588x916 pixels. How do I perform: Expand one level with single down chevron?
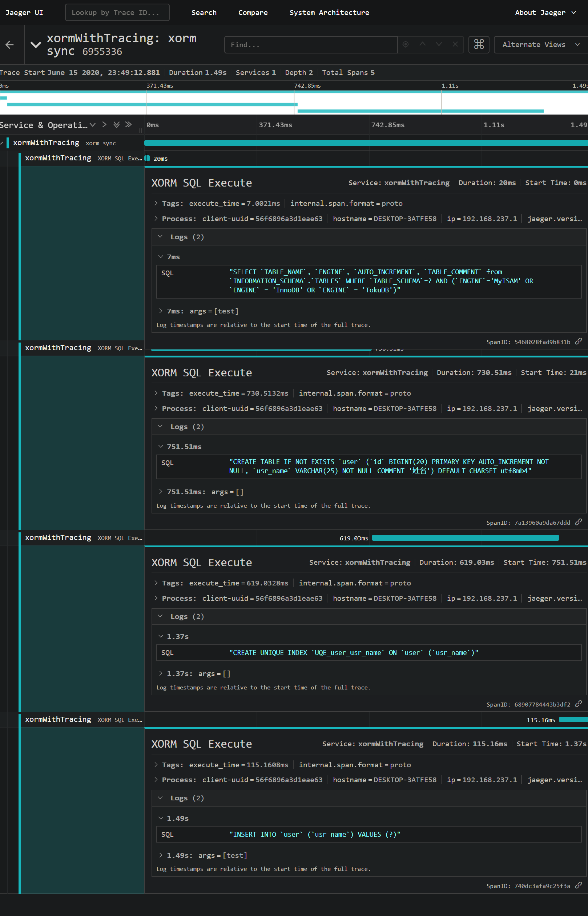coord(92,124)
